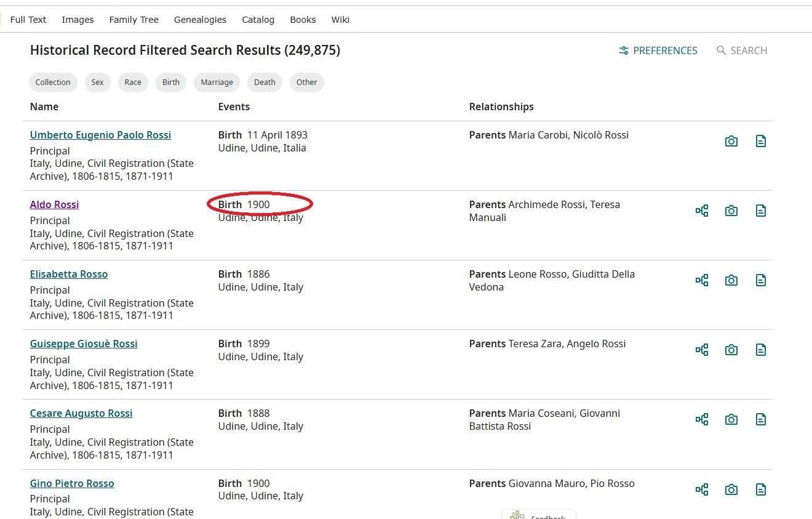View camera image for Elisabetta Rosso

(731, 281)
